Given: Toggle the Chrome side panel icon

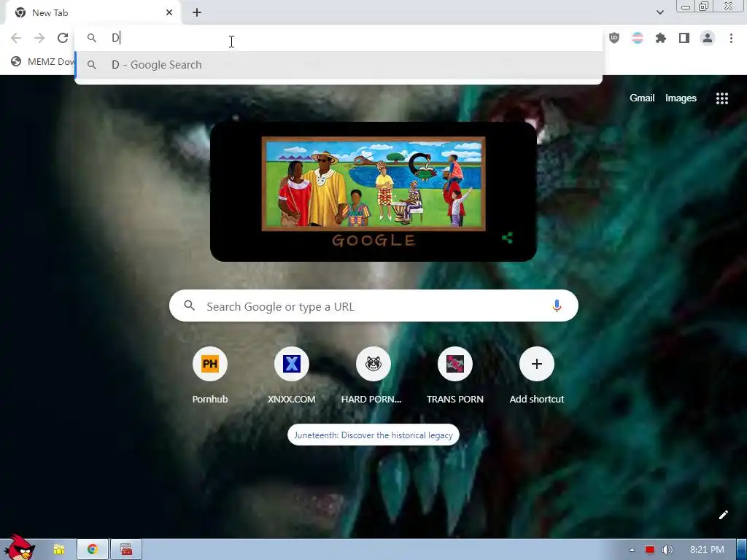Looking at the screenshot, I should coord(684,38).
